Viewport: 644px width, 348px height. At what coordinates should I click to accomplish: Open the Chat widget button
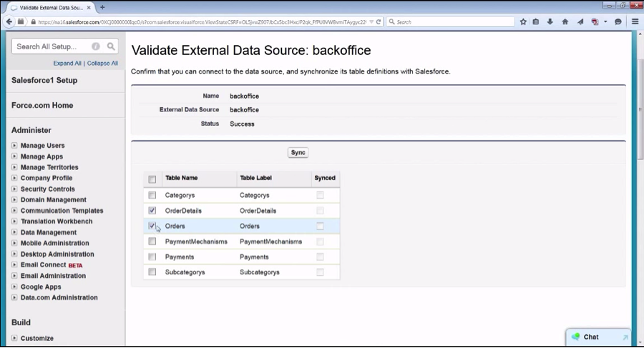598,337
